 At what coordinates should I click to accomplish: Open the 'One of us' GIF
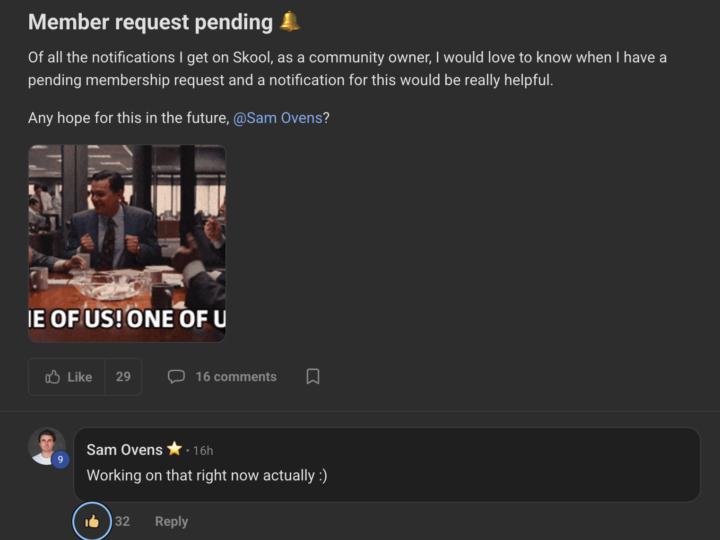click(x=127, y=243)
